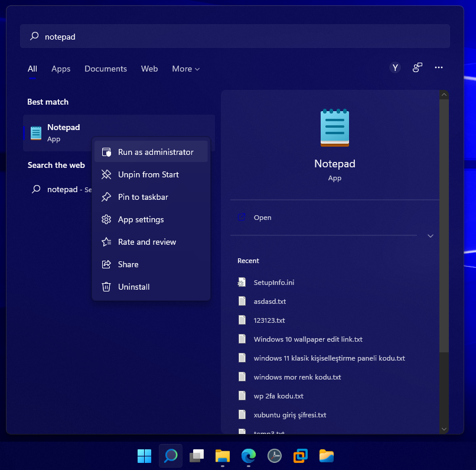Choose App settings from context menu
476x470 pixels.
point(151,219)
